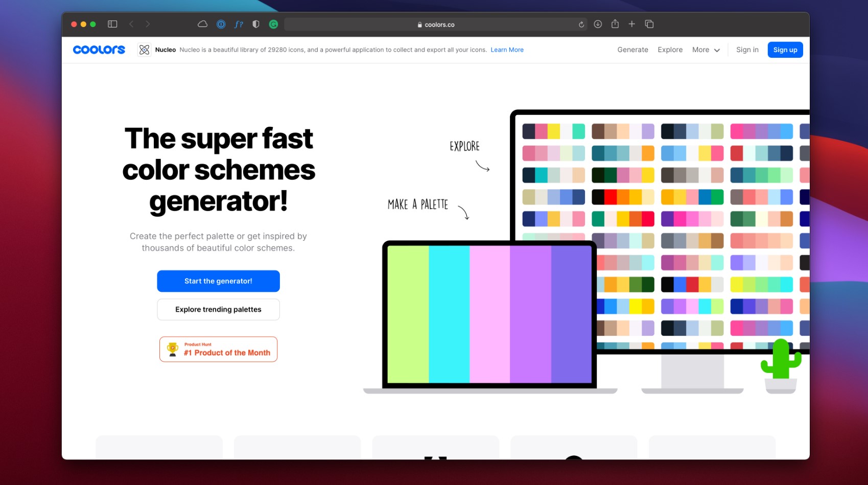Open a new tab with the plus icon

coord(632,24)
